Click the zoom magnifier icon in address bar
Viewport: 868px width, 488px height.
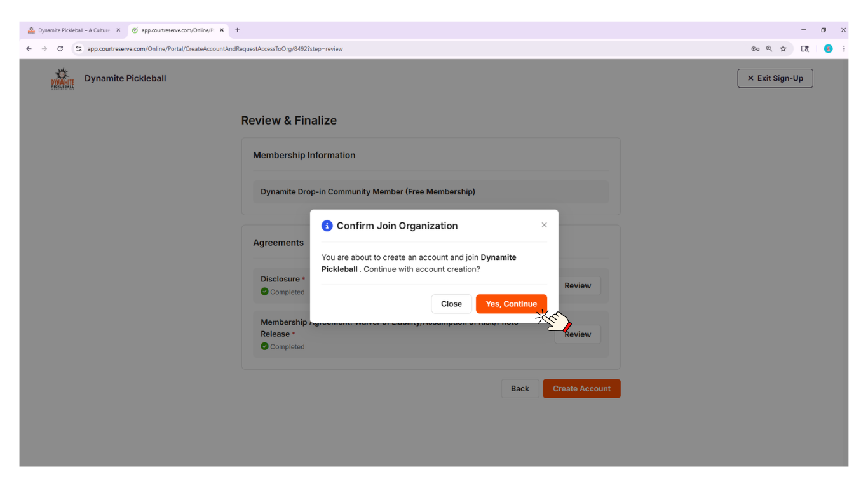pos(769,49)
